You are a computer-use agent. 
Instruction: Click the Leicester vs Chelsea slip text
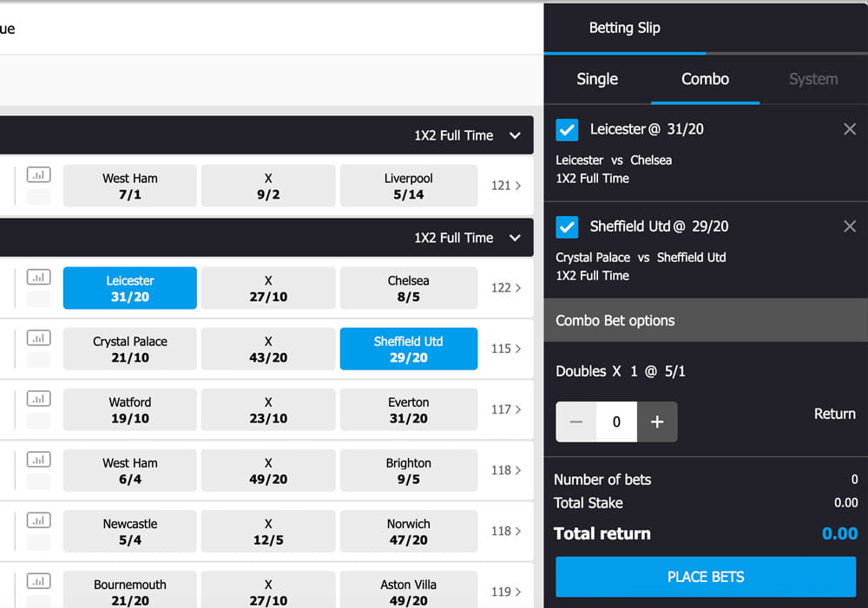coord(614,160)
